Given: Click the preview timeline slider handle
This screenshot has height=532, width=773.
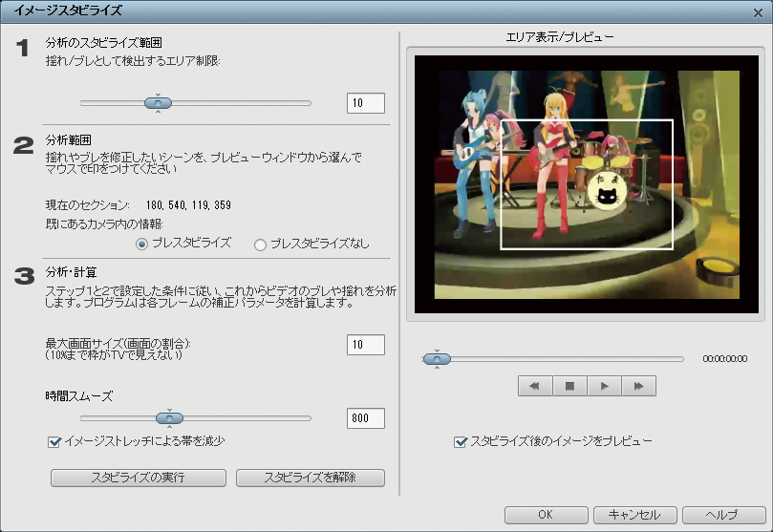Looking at the screenshot, I should pos(437,358).
